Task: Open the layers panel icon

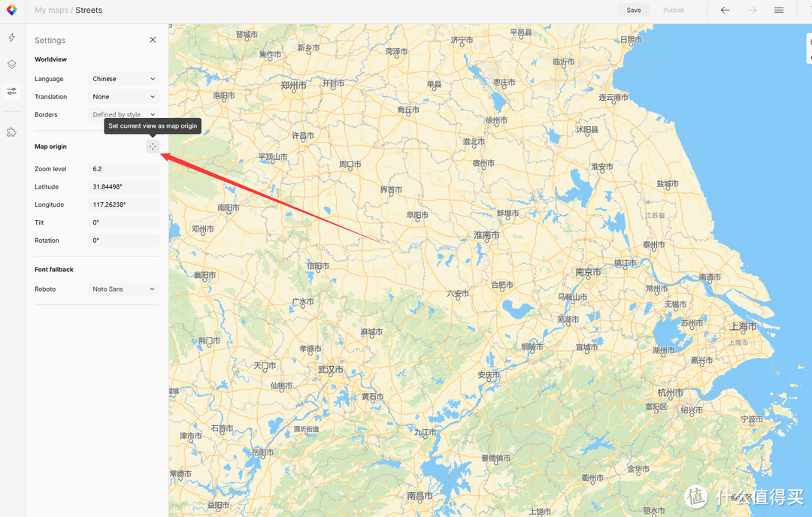Action: [11, 64]
